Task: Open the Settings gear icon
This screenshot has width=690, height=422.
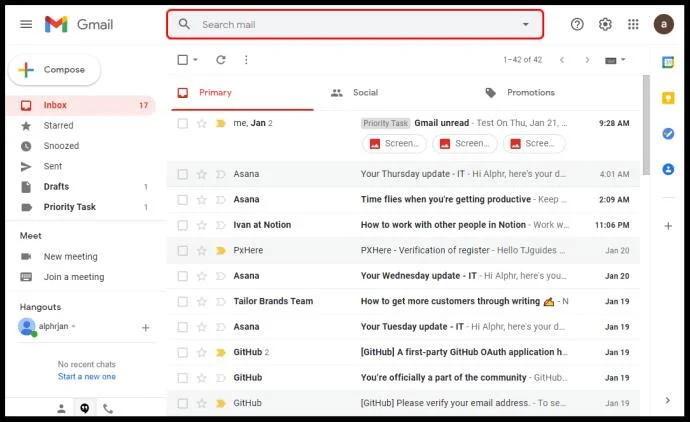Action: click(605, 24)
